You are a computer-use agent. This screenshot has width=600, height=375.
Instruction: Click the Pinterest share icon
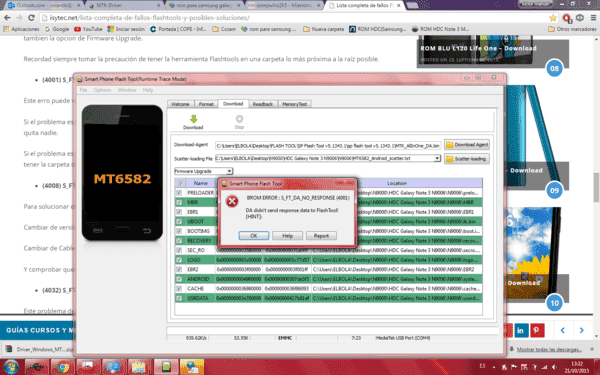tap(537, 330)
